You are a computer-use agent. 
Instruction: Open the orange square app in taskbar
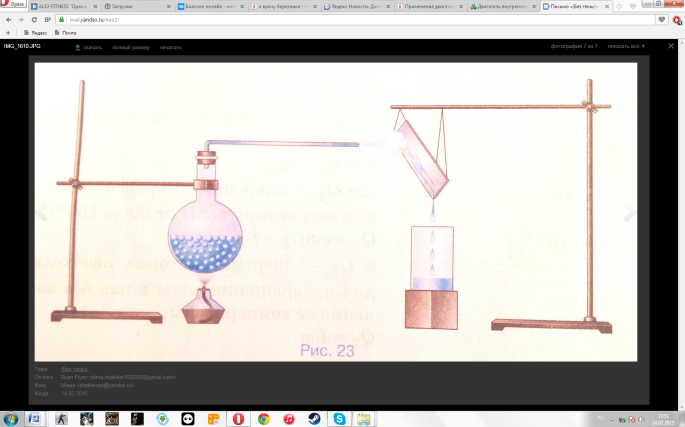coord(213,419)
